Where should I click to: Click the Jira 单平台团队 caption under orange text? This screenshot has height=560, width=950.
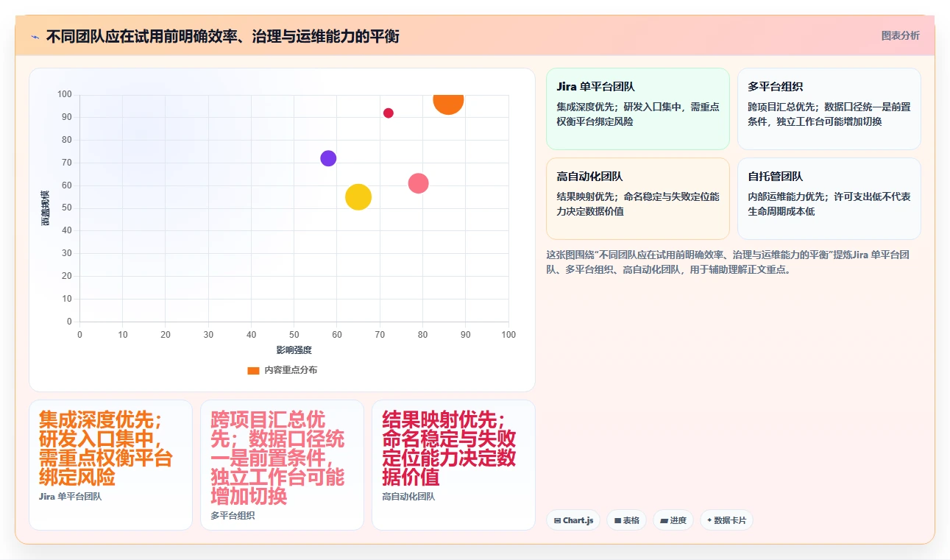click(x=71, y=497)
